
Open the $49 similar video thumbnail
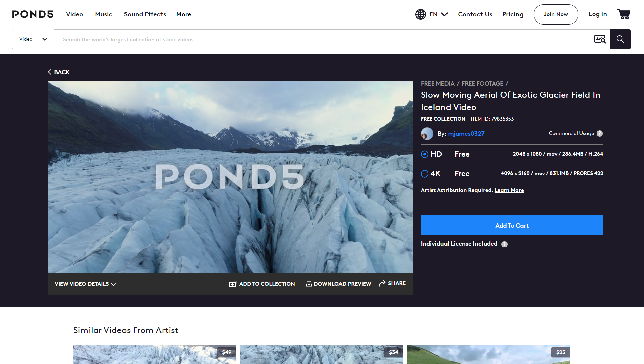(154, 355)
